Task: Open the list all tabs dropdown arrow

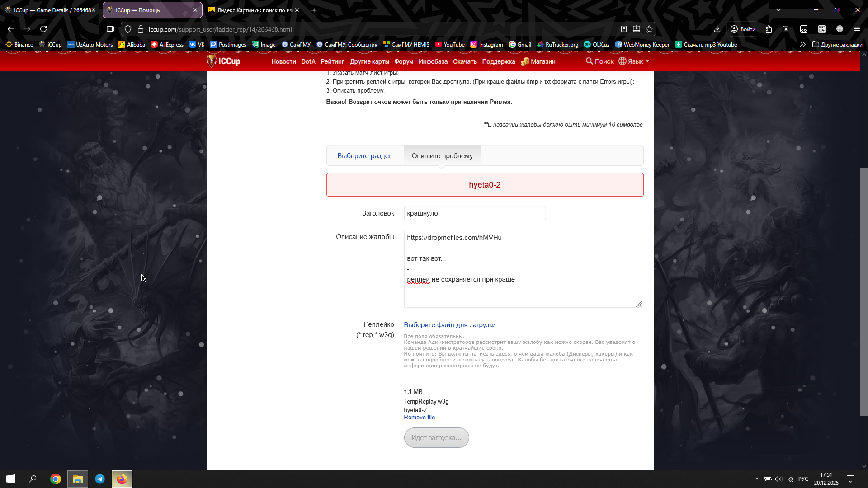Action: coord(778,10)
